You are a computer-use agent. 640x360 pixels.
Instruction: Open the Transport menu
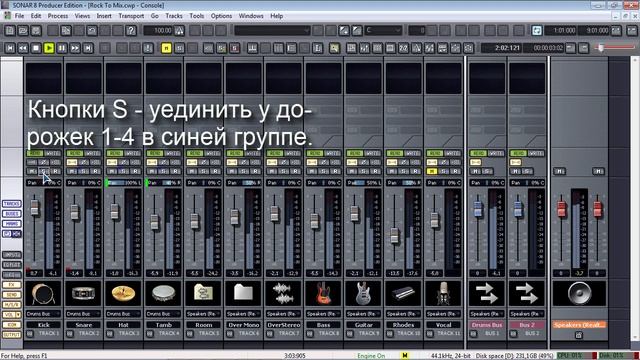point(131,16)
